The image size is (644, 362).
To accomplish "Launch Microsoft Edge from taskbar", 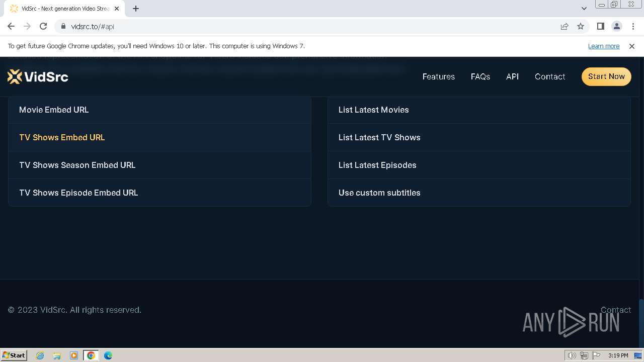I will coord(108,355).
